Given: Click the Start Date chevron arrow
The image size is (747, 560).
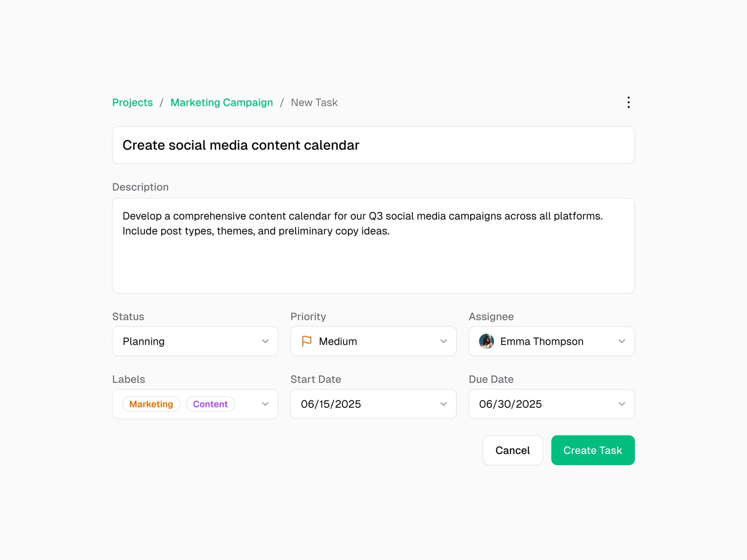Looking at the screenshot, I should [x=444, y=404].
